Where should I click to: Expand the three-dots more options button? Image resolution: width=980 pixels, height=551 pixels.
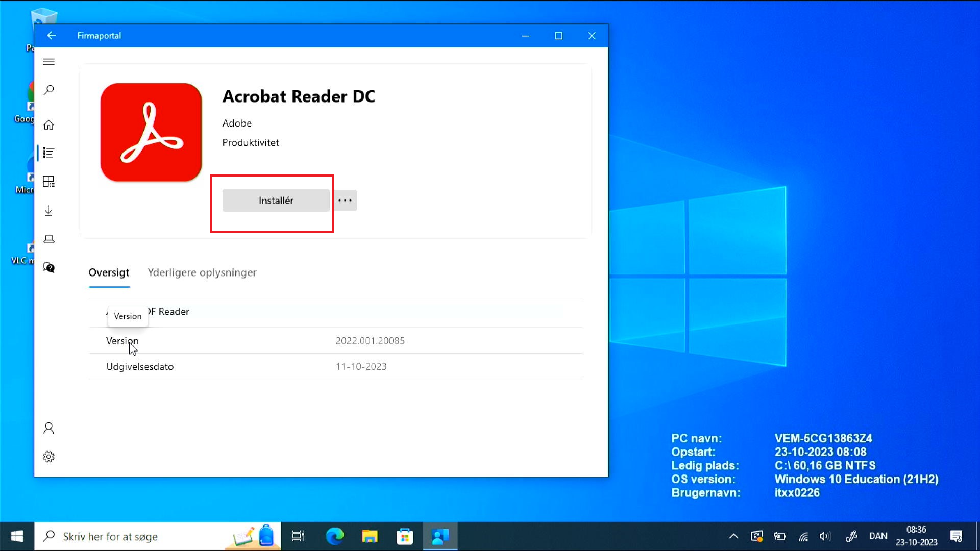tap(345, 201)
